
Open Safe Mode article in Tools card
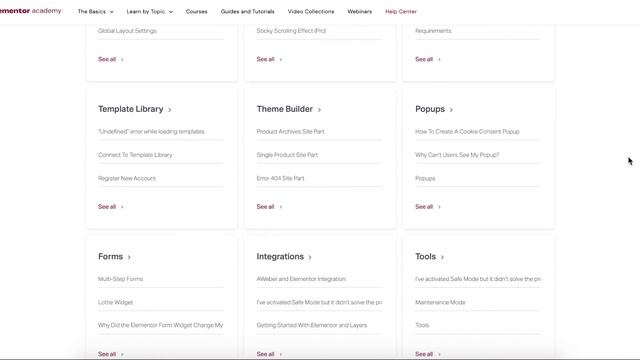pyautogui.click(x=478, y=279)
